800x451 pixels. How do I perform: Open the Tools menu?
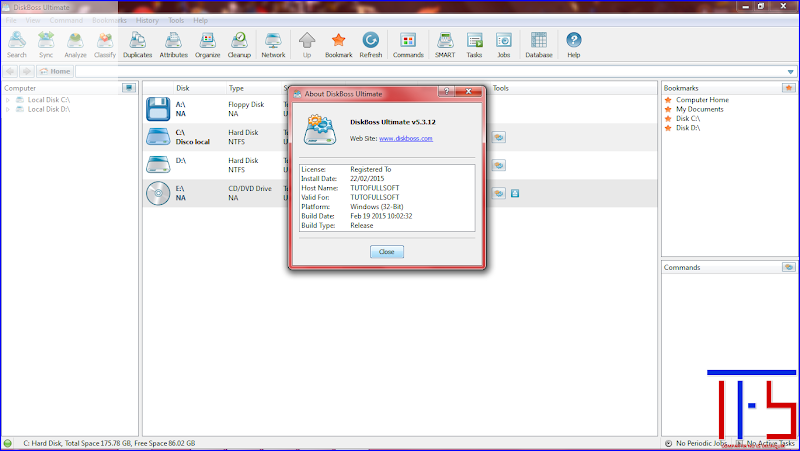coord(176,20)
